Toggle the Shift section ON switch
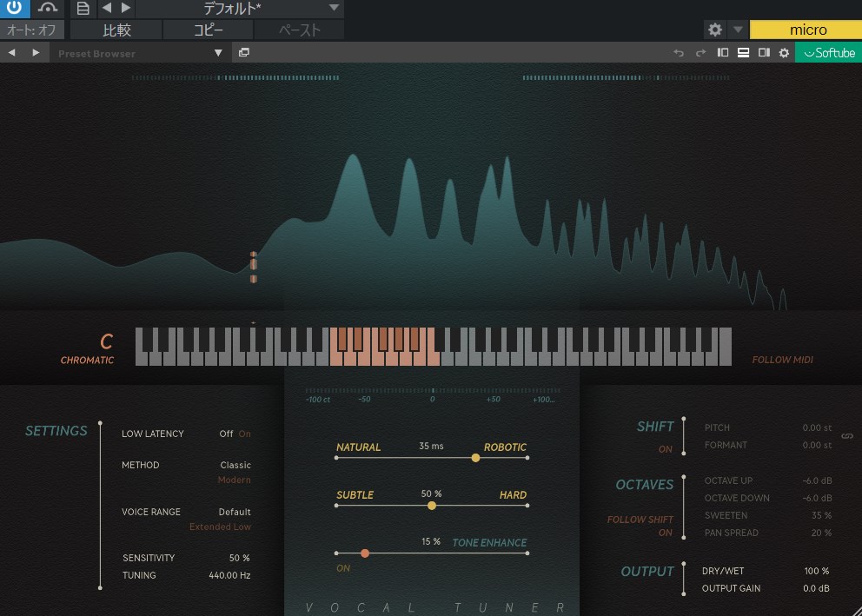This screenshot has width=862, height=616. (x=666, y=449)
